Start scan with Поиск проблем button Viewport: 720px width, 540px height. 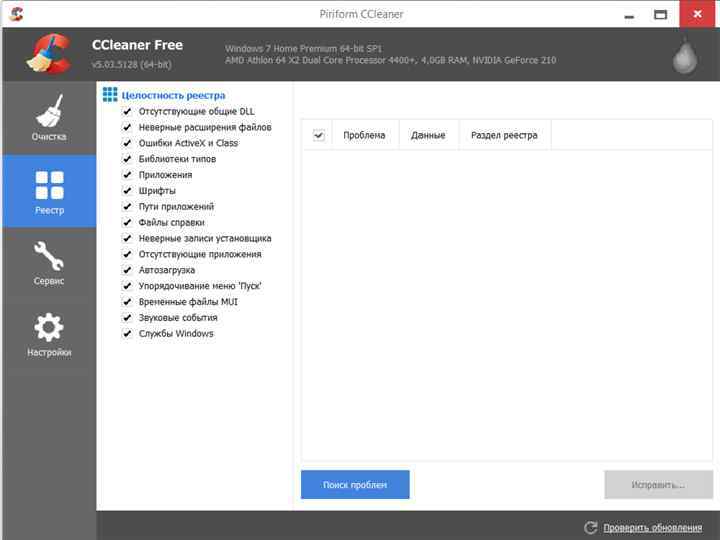click(x=355, y=484)
